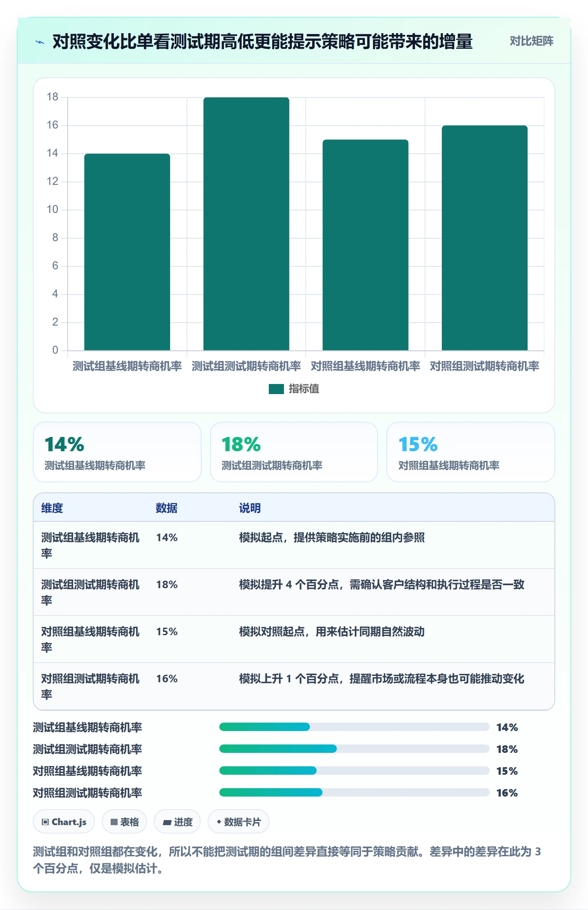Click the 表格 tag chip
Screen dimensions: 588x910
124,821
